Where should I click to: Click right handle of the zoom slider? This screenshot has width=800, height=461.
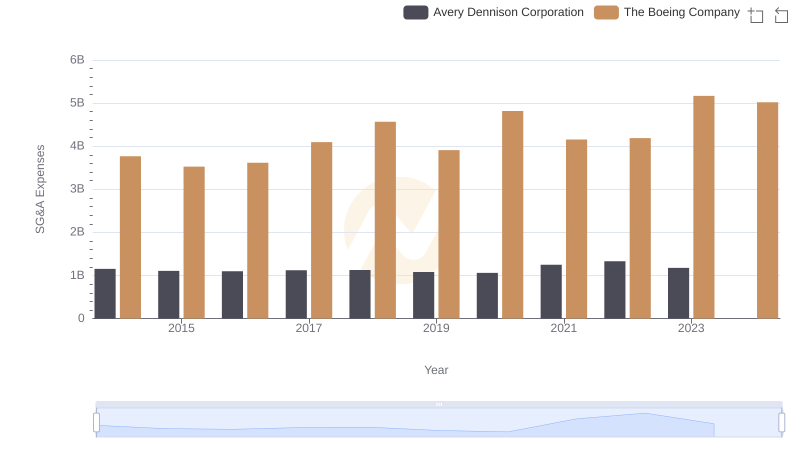[x=781, y=423]
